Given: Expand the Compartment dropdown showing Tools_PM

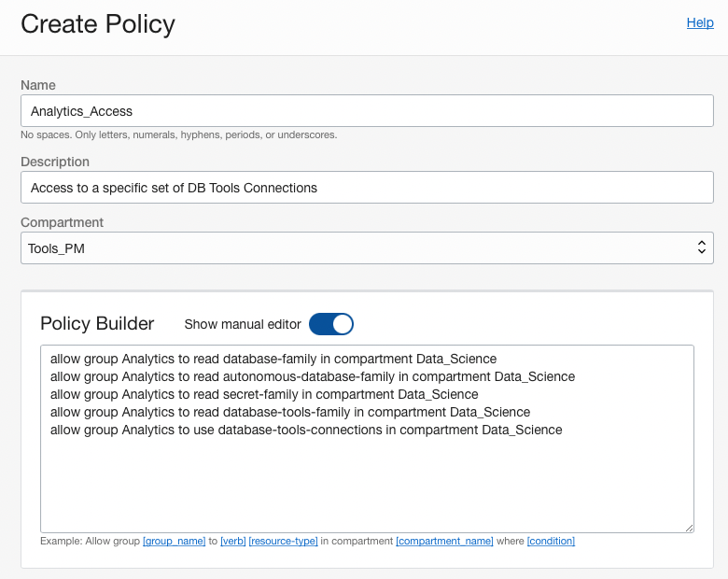Looking at the screenshot, I should (367, 247).
